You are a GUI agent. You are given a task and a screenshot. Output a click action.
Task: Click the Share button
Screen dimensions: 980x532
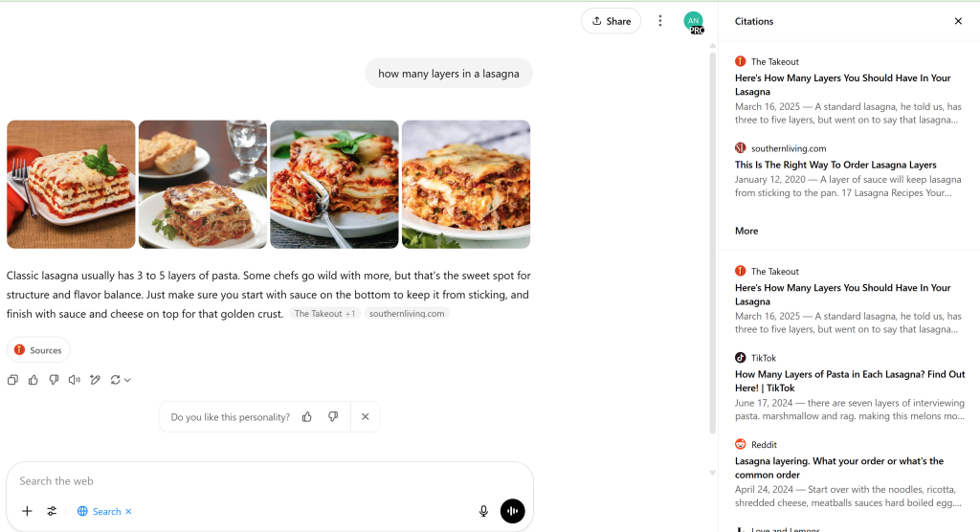pyautogui.click(x=611, y=21)
